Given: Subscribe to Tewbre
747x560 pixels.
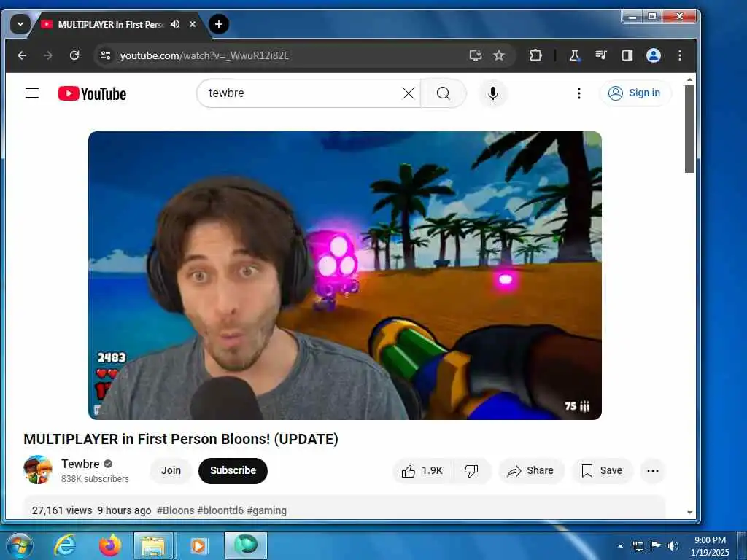Looking at the screenshot, I should [x=233, y=470].
